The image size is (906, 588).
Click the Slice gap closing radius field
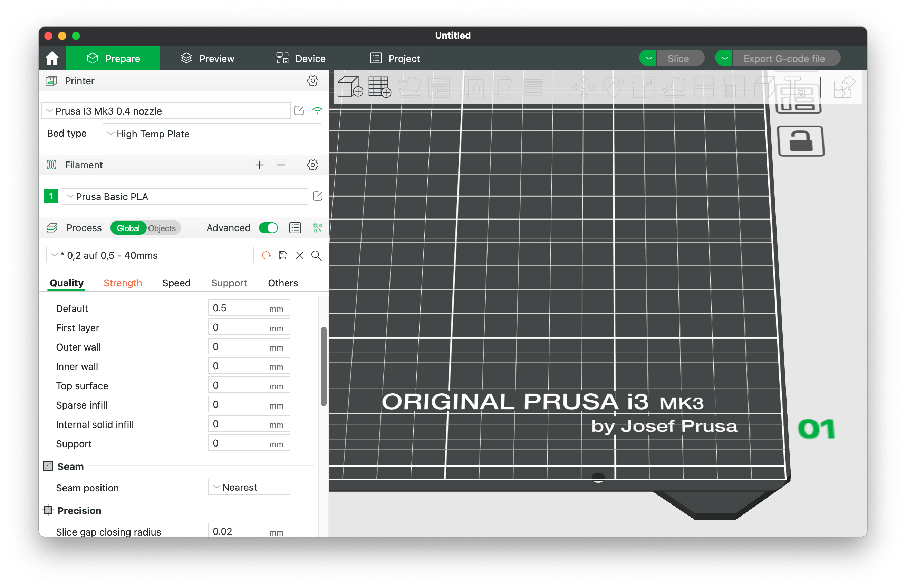click(249, 530)
